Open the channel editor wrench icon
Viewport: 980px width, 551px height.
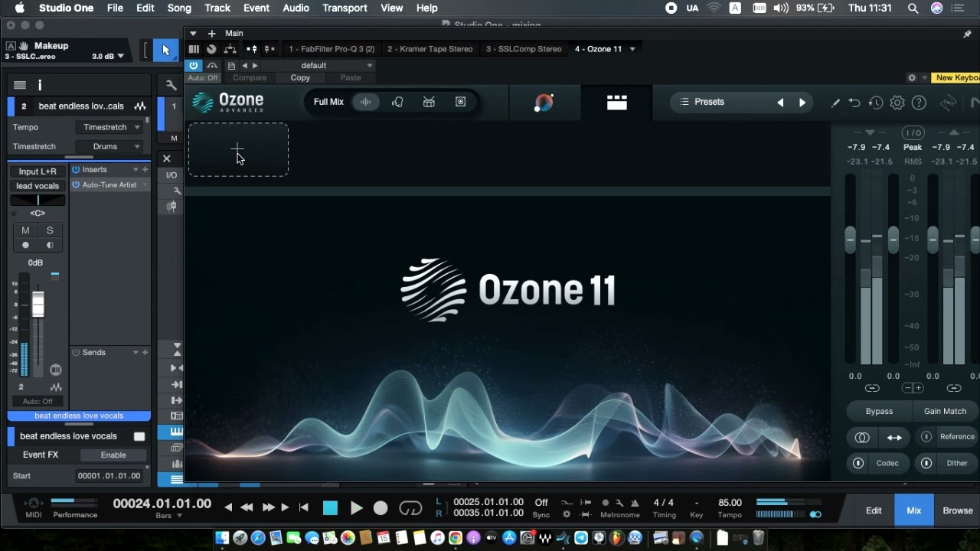click(171, 85)
